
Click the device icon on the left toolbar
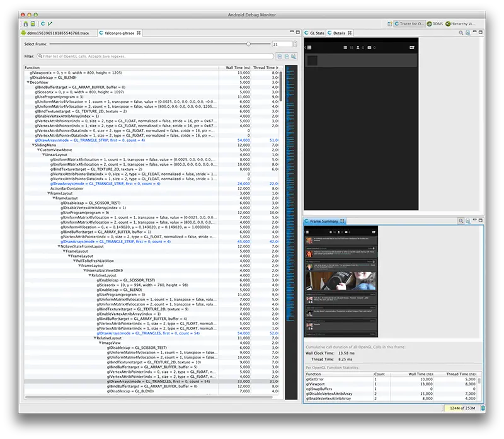pos(26,23)
